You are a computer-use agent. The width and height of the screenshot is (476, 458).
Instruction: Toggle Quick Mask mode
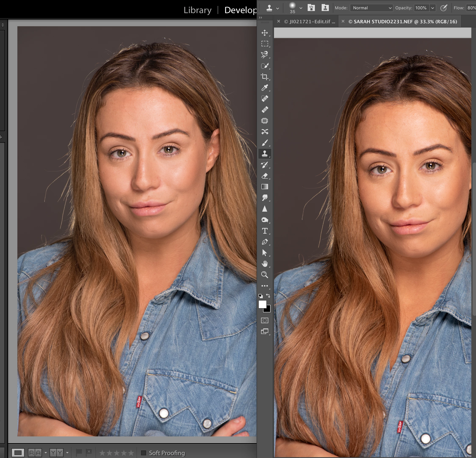click(264, 320)
